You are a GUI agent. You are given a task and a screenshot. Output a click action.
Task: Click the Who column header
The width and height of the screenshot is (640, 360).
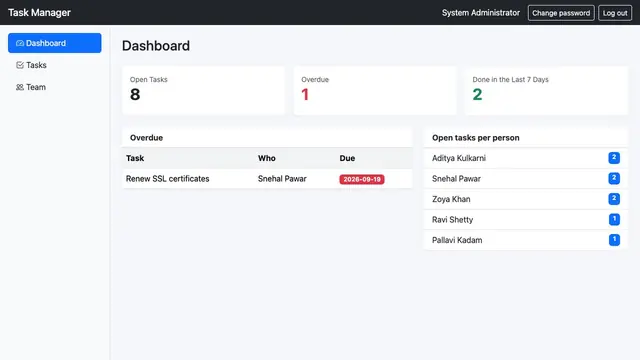[x=267, y=158]
